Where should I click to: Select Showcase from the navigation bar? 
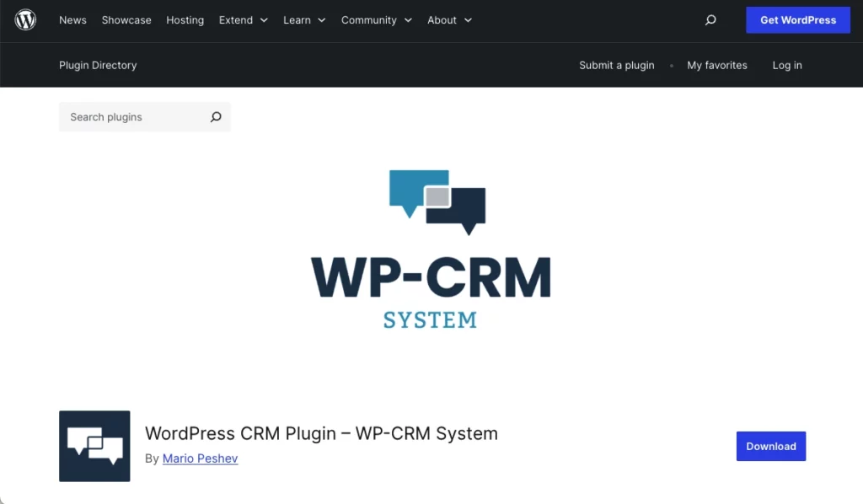126,19
